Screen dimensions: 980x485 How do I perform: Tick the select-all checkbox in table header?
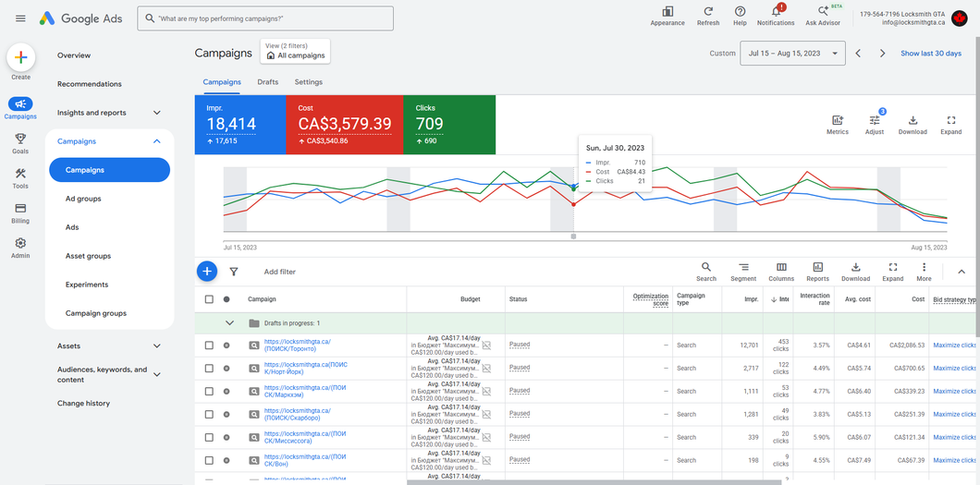click(x=209, y=299)
